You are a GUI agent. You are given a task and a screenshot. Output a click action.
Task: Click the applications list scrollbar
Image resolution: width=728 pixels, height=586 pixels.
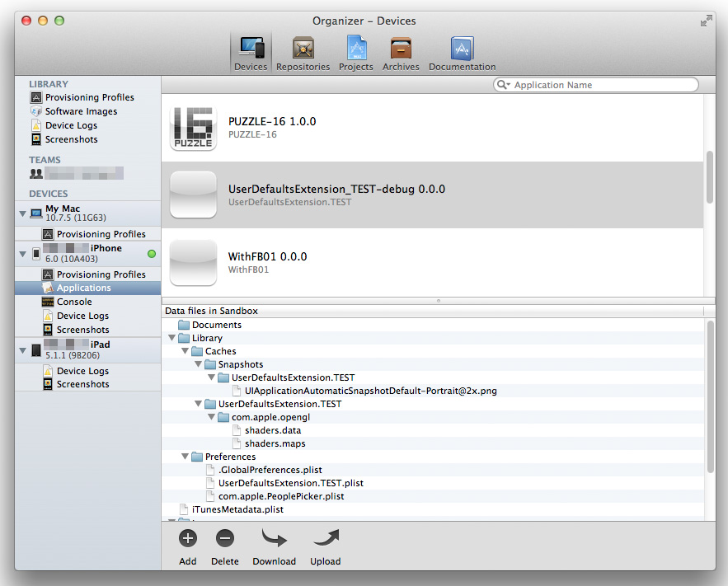coord(709,176)
